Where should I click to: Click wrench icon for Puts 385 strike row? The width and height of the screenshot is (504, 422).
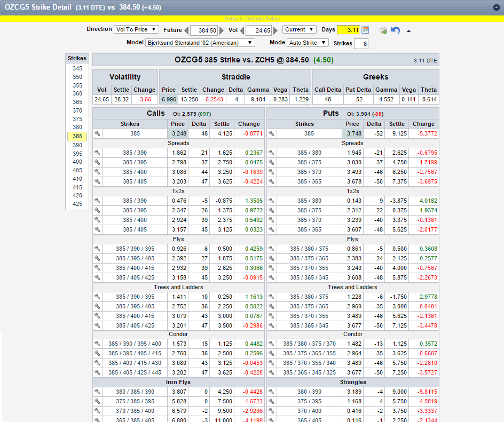272,133
